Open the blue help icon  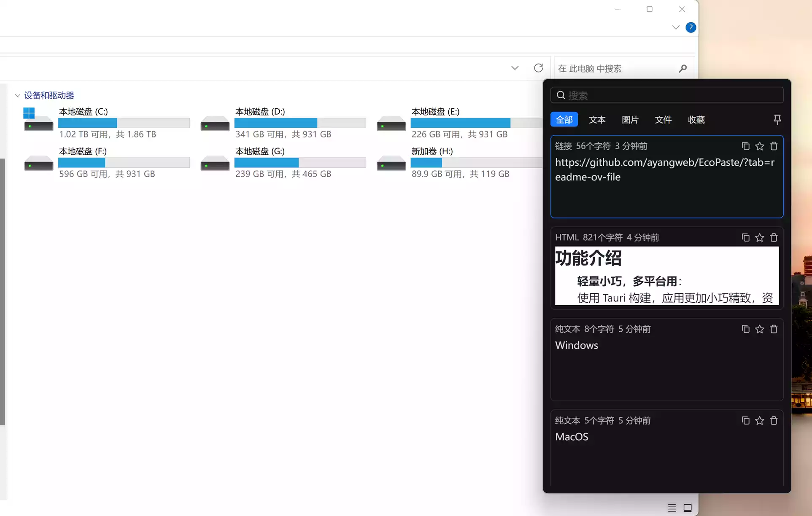691,27
